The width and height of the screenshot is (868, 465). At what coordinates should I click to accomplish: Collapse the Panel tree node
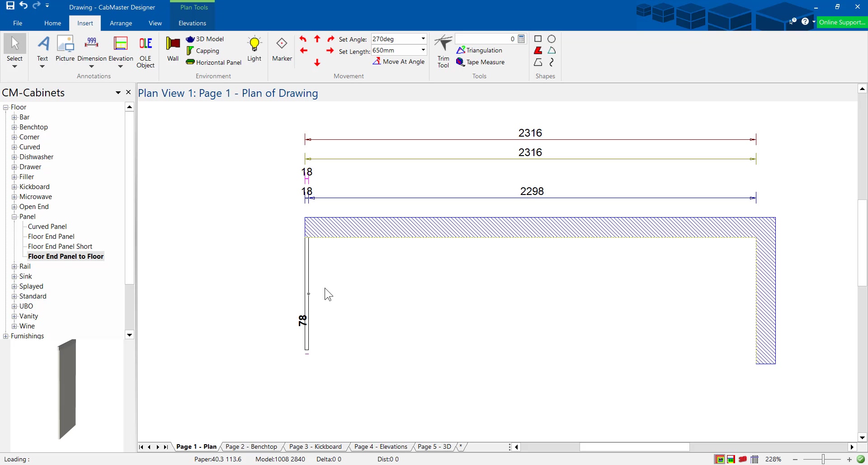[14, 217]
